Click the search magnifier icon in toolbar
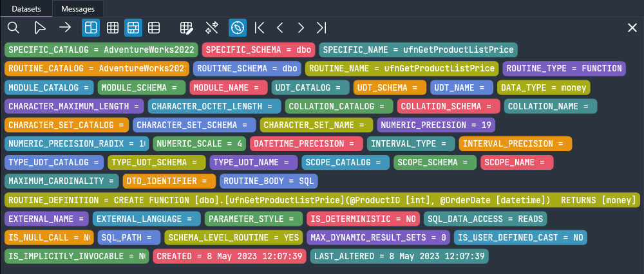 coord(14,27)
